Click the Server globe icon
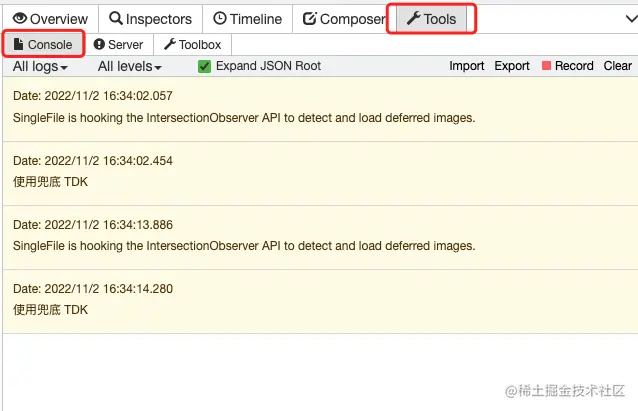Screen dimensions: 638x411 click(x=99, y=45)
